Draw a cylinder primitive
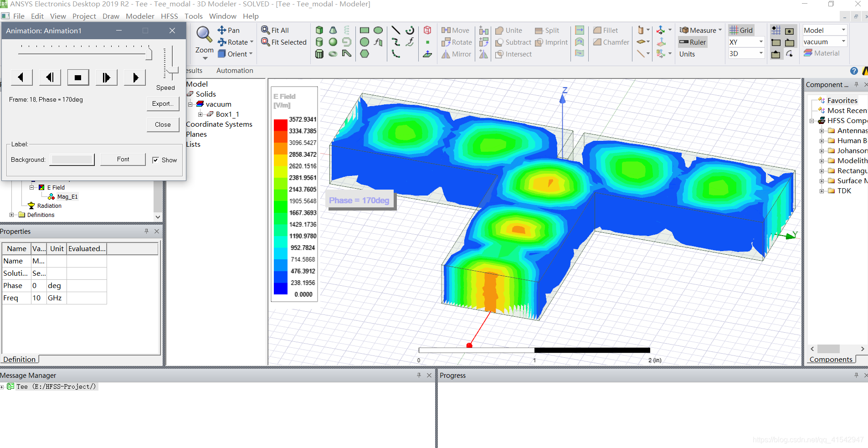 pos(319,42)
